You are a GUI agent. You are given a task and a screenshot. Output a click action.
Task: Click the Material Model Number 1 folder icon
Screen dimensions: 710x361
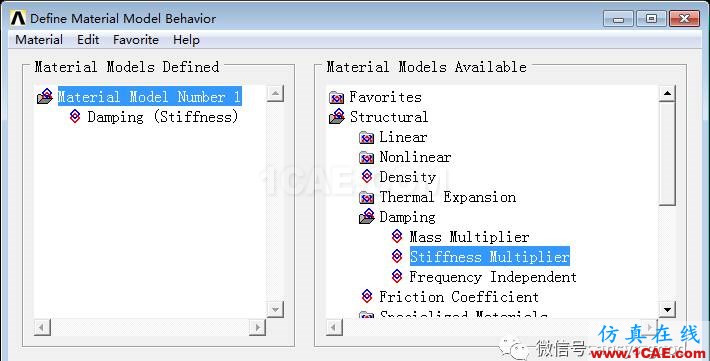pos(45,96)
